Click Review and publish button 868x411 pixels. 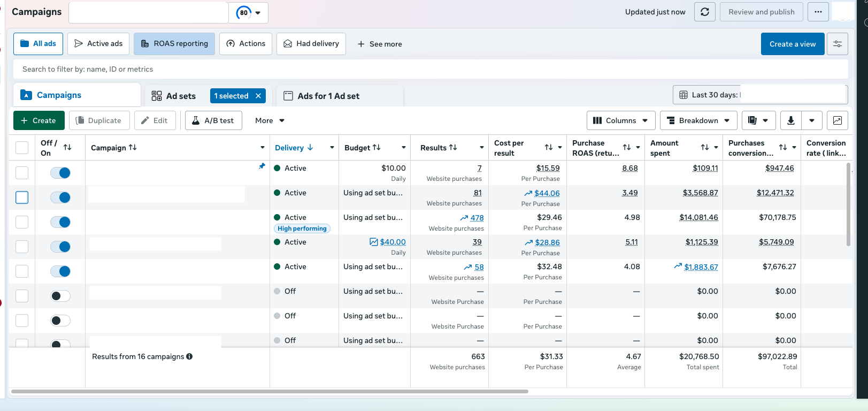coord(762,12)
